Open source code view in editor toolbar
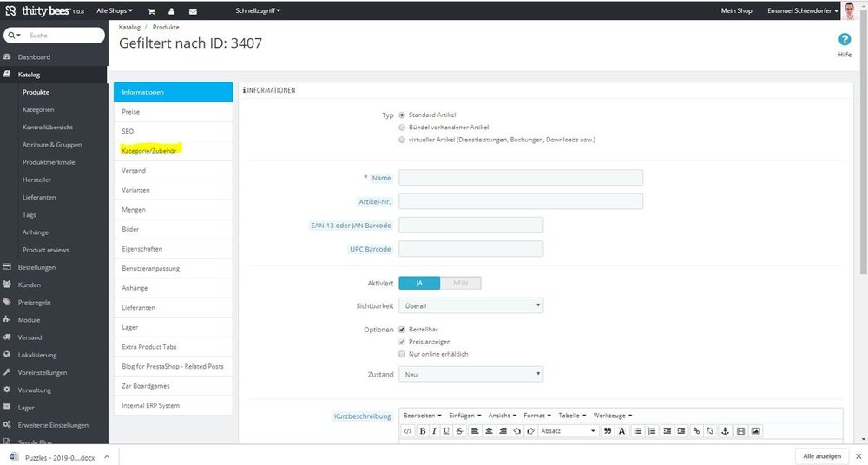Image resolution: width=868 pixels, height=465 pixels. pos(408,431)
